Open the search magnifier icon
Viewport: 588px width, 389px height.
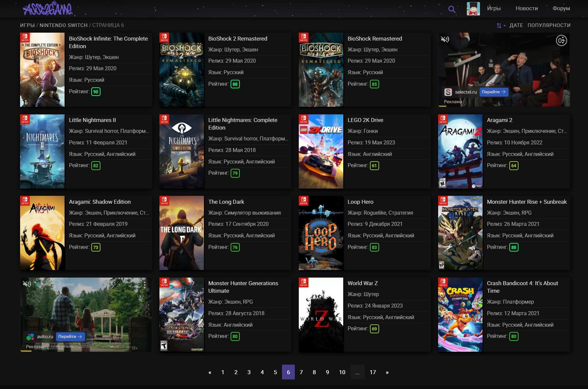[452, 9]
